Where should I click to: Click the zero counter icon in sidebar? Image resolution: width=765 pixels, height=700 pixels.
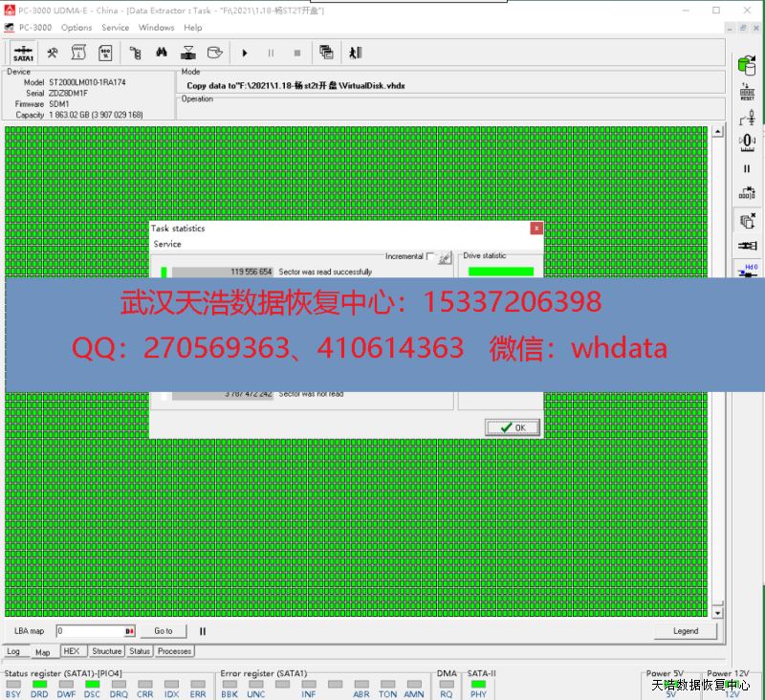point(747,142)
